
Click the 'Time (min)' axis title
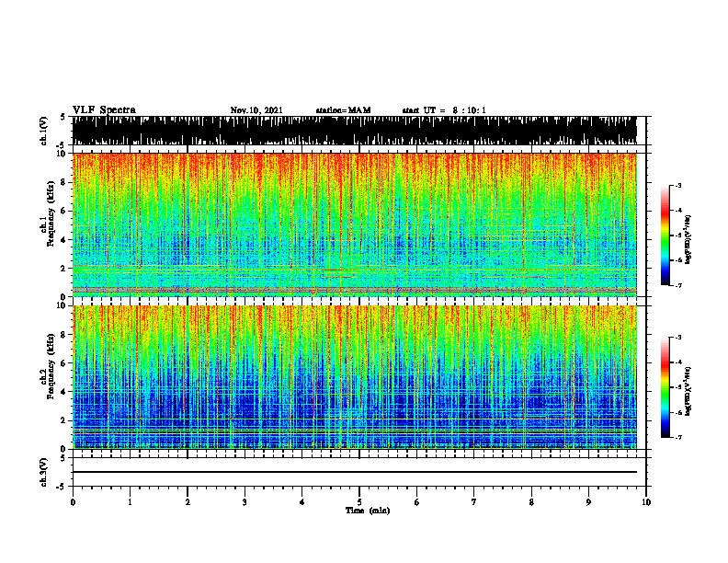pos(368,511)
